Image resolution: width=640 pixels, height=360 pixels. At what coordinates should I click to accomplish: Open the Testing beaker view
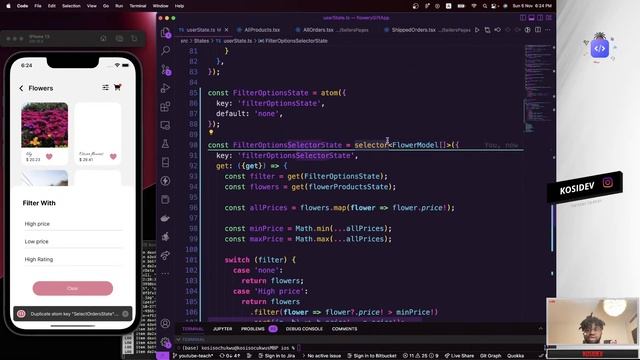165,144
